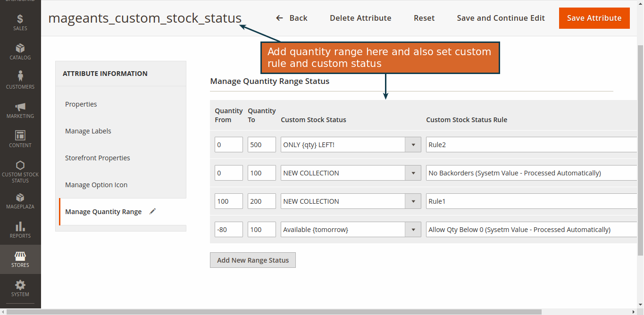Click the Custom Stock Status Rule header
The height and width of the screenshot is (315, 644).
coord(467,120)
